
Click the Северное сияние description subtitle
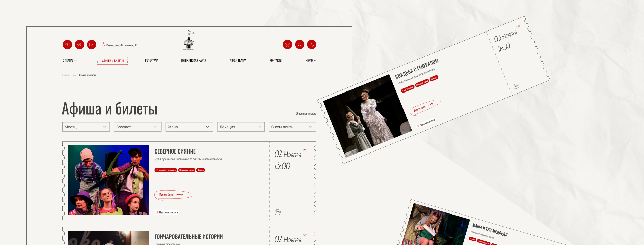pyautogui.click(x=188, y=159)
